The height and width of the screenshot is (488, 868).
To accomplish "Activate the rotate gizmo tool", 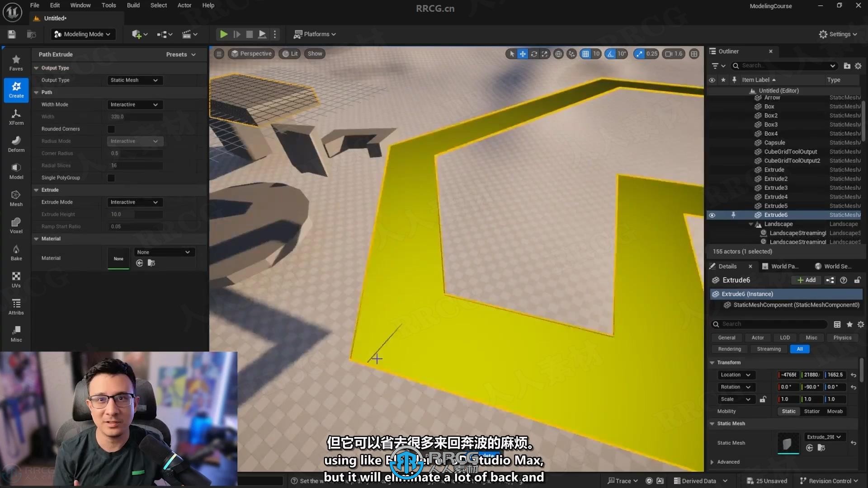I will pos(534,54).
